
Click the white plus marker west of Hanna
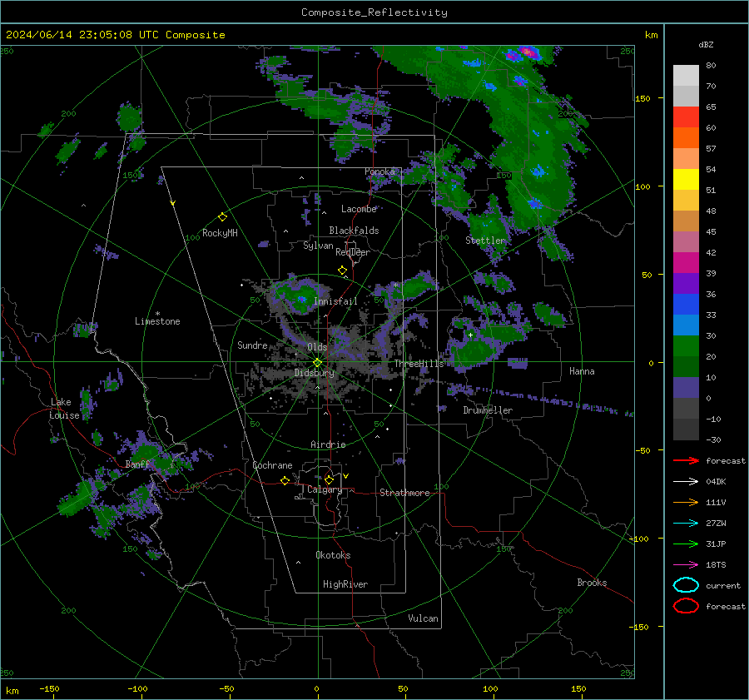[x=470, y=335]
